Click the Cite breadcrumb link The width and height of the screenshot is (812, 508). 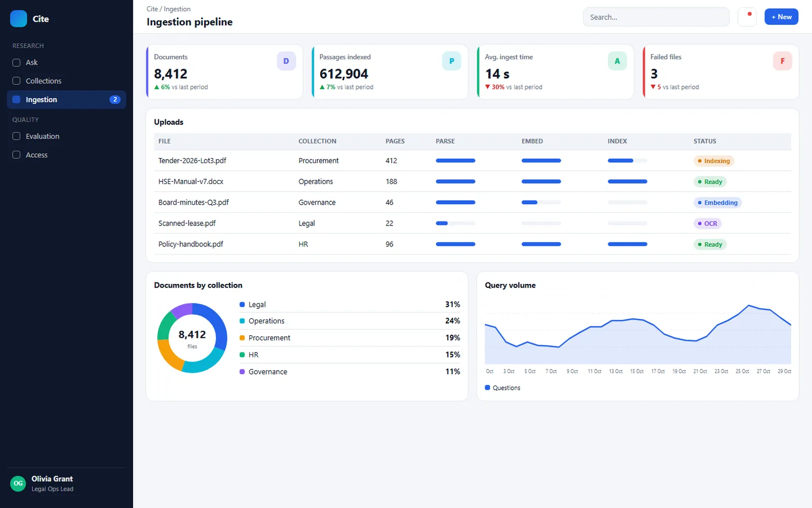coord(152,9)
